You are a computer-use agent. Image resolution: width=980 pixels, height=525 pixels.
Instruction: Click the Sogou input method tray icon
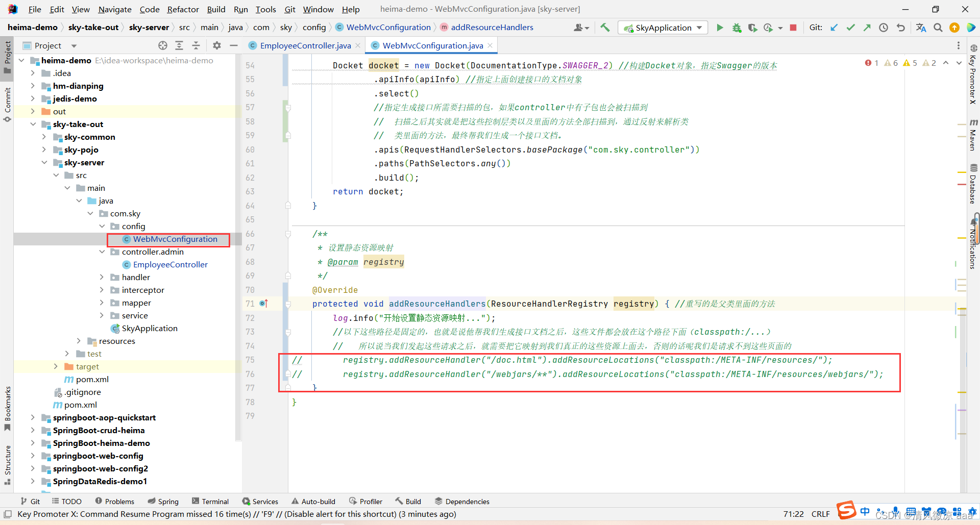click(x=846, y=510)
